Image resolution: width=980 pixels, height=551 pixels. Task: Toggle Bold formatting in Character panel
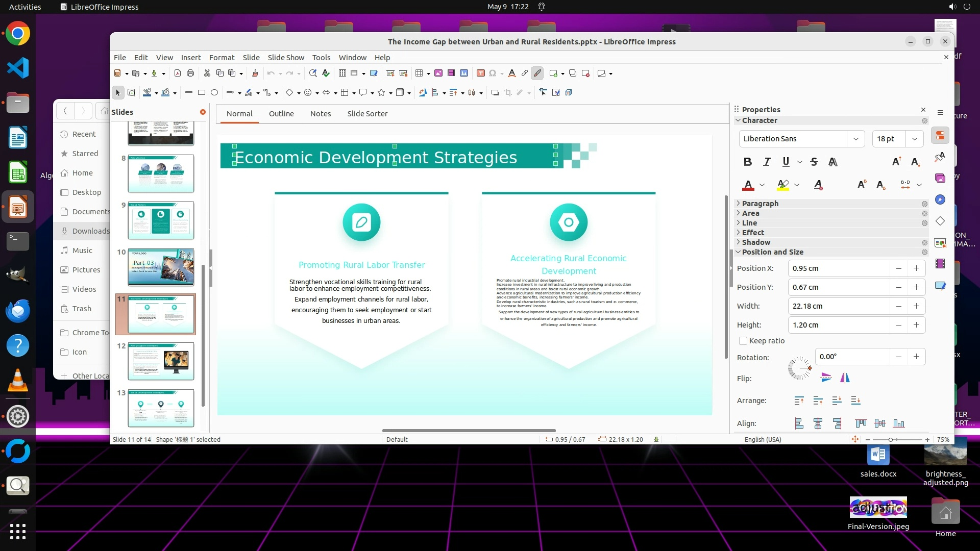click(748, 162)
